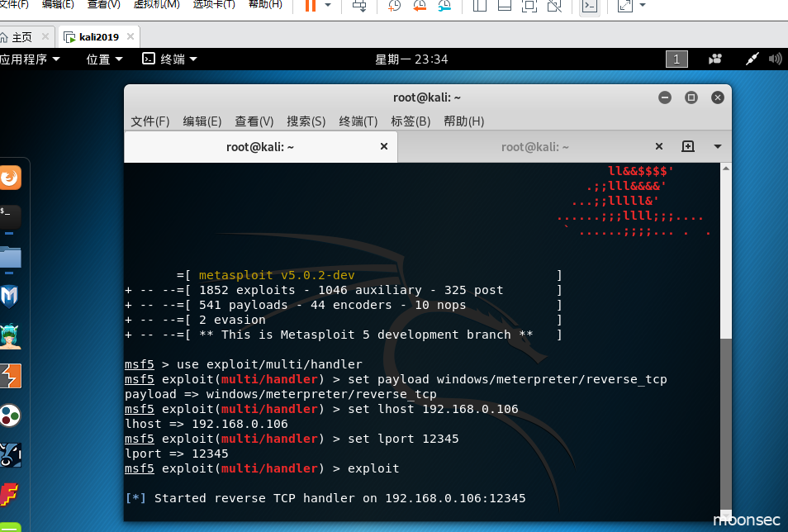
Task: Launch the Maltego-like blue mask icon in dock
Action: [x=10, y=455]
